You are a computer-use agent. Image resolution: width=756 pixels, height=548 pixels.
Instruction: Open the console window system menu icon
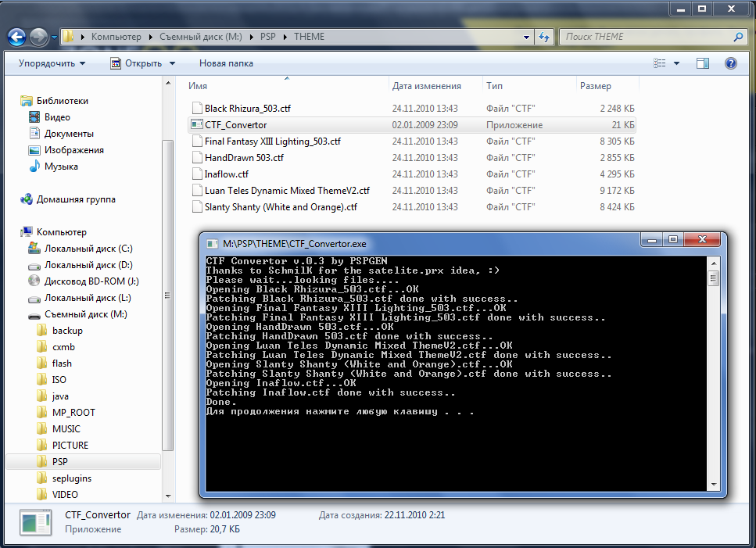[212, 244]
